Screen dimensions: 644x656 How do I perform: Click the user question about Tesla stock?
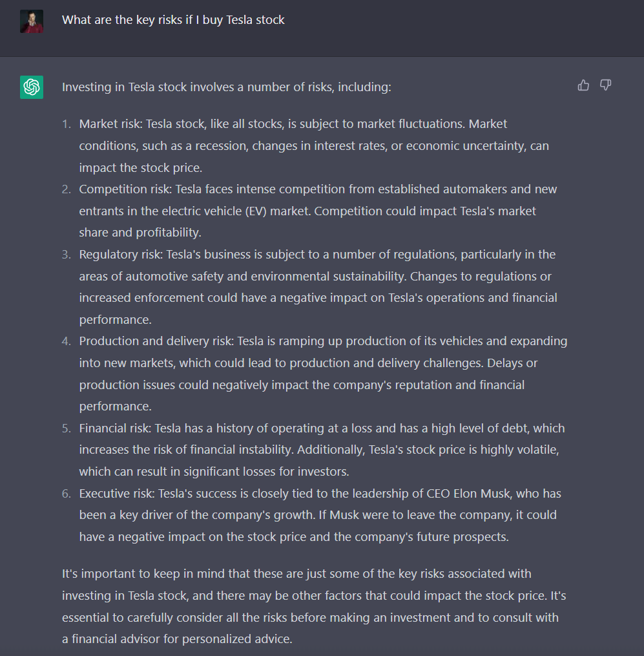(x=173, y=20)
